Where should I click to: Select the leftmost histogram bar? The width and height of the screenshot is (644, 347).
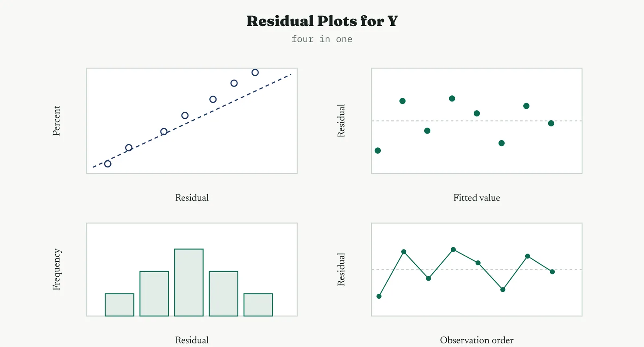point(120,305)
